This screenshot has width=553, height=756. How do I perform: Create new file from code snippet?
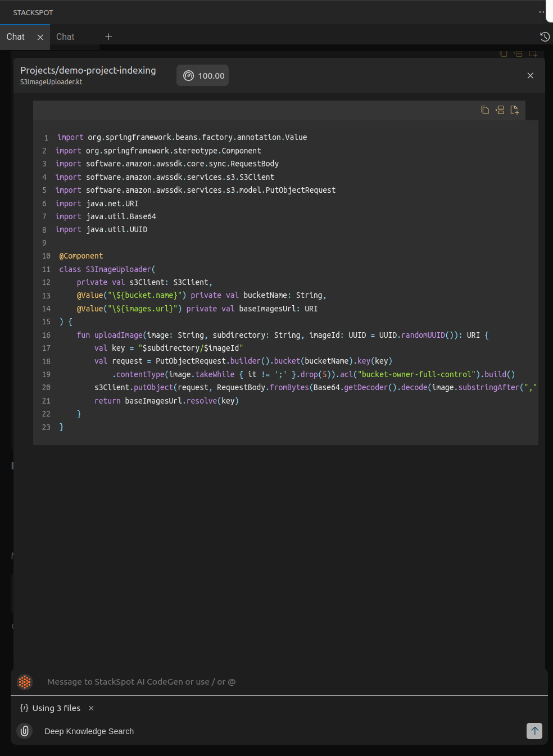pyautogui.click(x=514, y=110)
